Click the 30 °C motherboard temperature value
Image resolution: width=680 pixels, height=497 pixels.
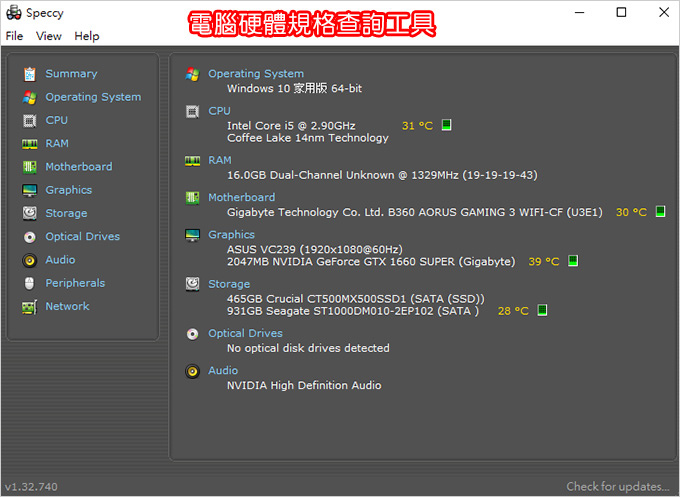tap(631, 212)
